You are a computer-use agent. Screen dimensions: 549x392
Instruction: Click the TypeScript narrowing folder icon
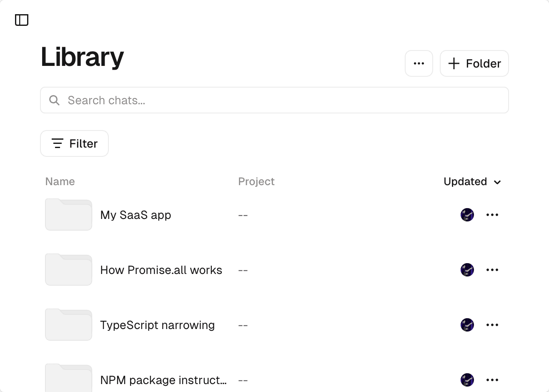pos(68,324)
